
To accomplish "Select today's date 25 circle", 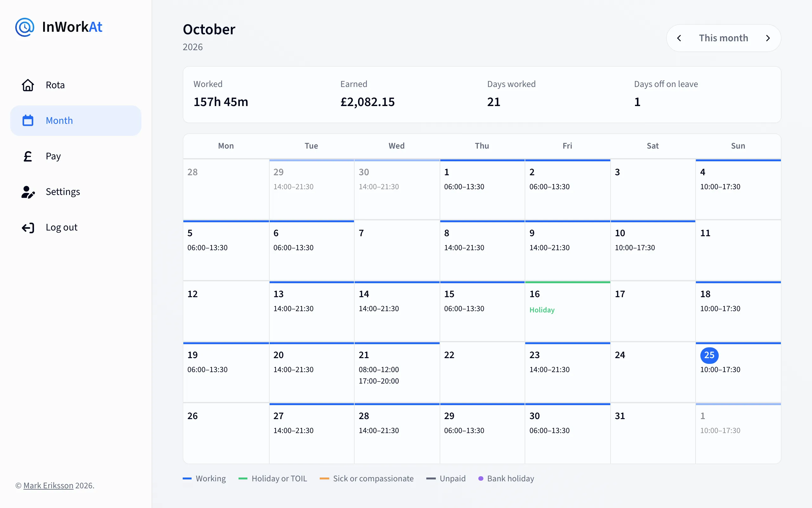I will (x=709, y=355).
